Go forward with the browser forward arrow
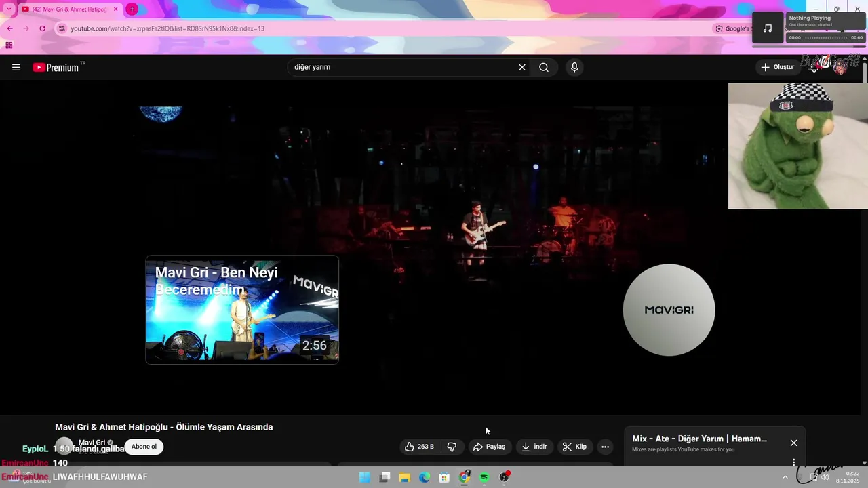The image size is (868, 488). (x=26, y=28)
